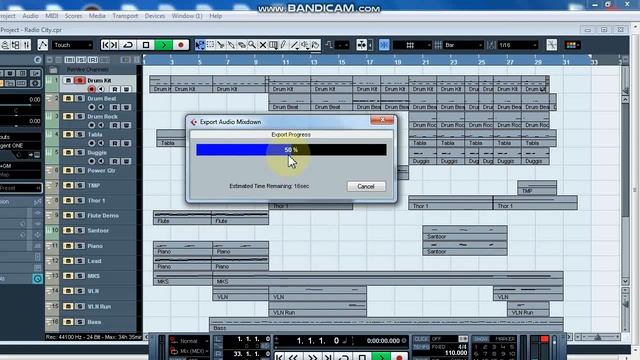Click track list global mute M button
Image resolution: width=640 pixels, height=360 pixels.
(70, 60)
